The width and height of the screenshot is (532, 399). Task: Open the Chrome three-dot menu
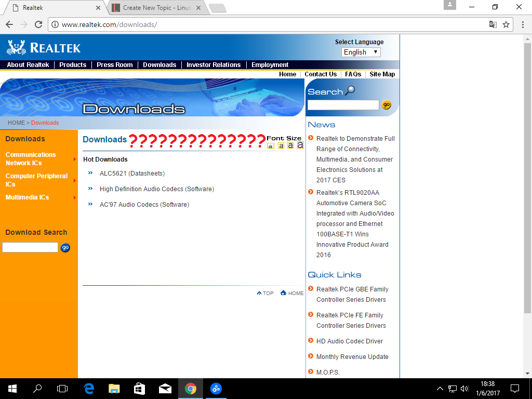point(523,24)
